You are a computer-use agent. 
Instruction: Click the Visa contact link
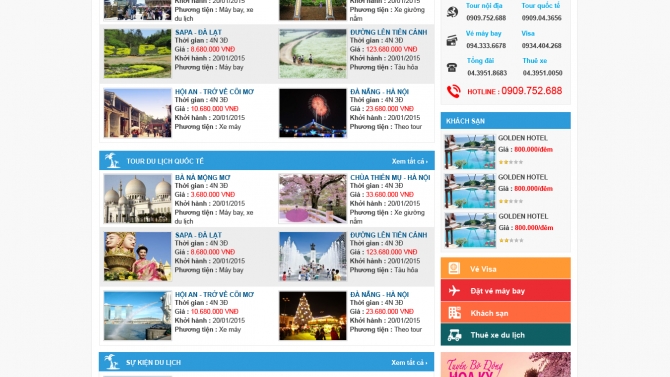click(528, 33)
